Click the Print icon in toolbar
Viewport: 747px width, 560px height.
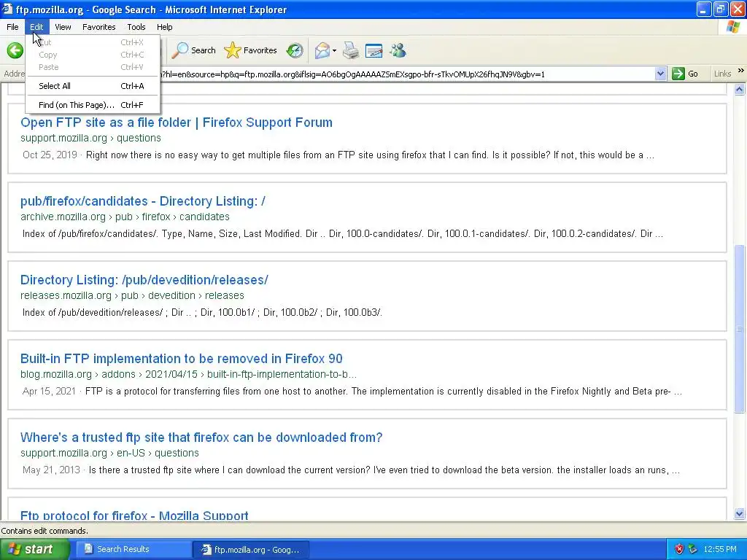tap(351, 50)
